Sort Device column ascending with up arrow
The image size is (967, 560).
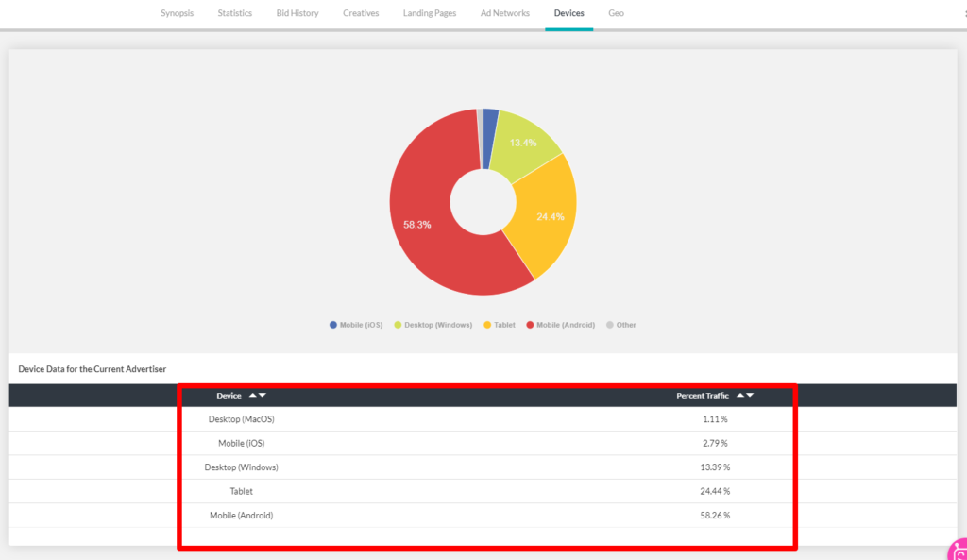coord(252,396)
